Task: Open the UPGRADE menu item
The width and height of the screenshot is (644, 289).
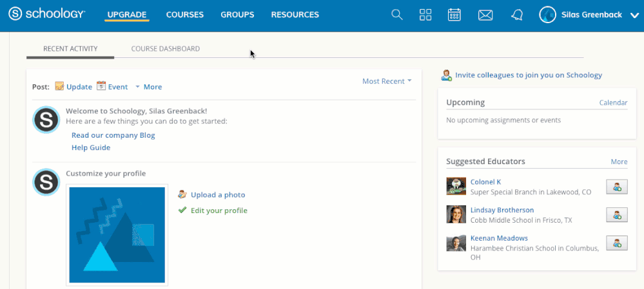Action: (127, 15)
